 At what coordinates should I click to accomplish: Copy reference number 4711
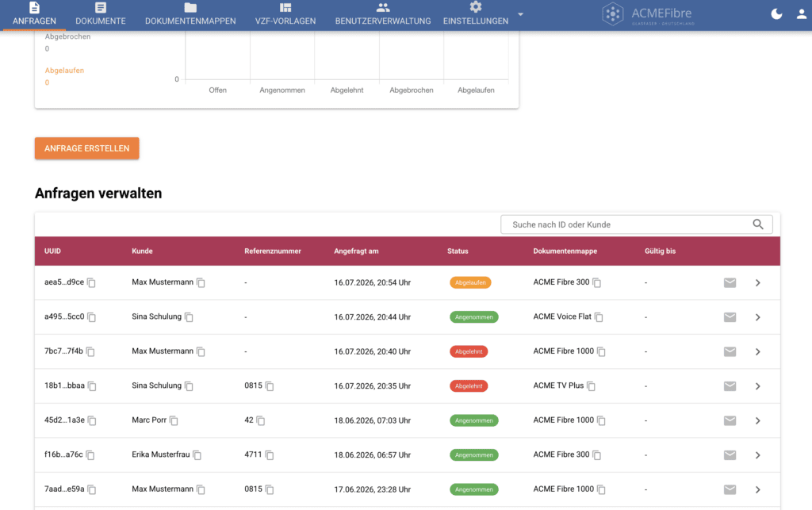270,455
